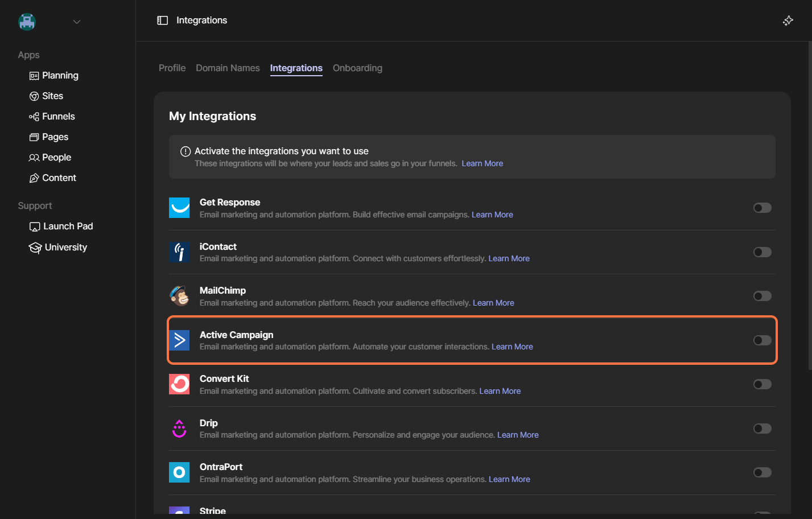The width and height of the screenshot is (812, 519).
Task: Click the sparkle AI icon
Action: [x=788, y=20]
